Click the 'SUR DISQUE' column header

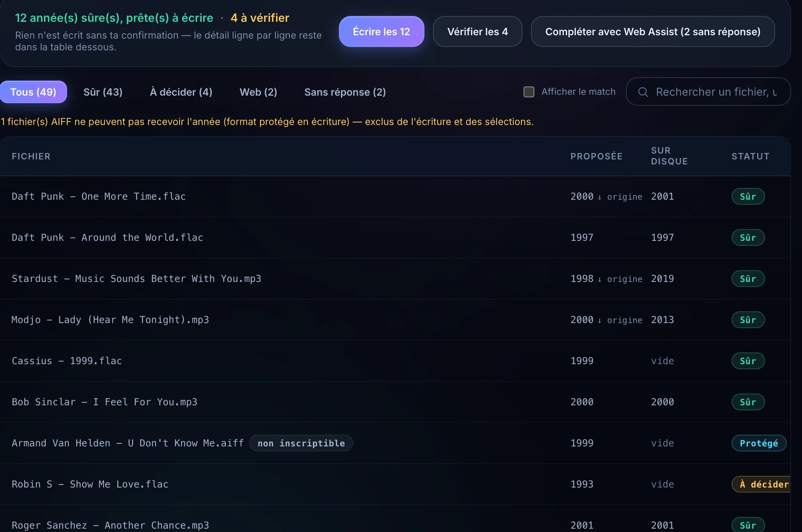(x=669, y=156)
